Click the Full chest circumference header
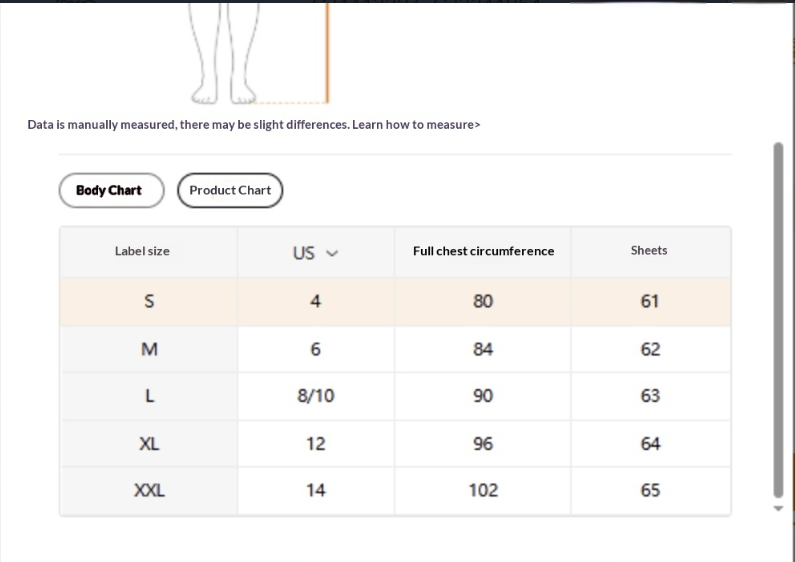The image size is (795, 562). pyautogui.click(x=483, y=251)
